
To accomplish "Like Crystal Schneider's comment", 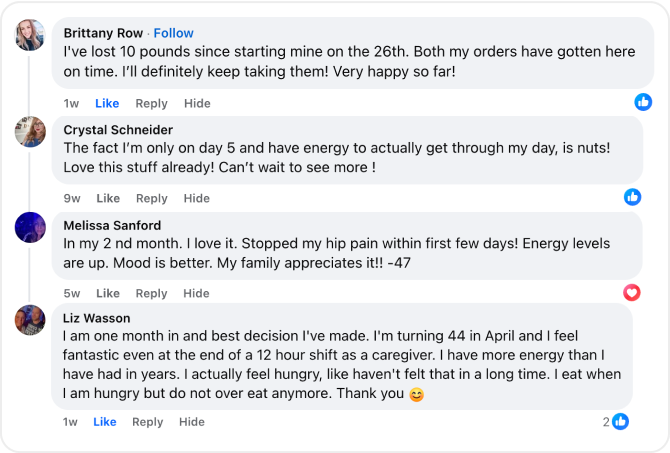I will coord(108,198).
